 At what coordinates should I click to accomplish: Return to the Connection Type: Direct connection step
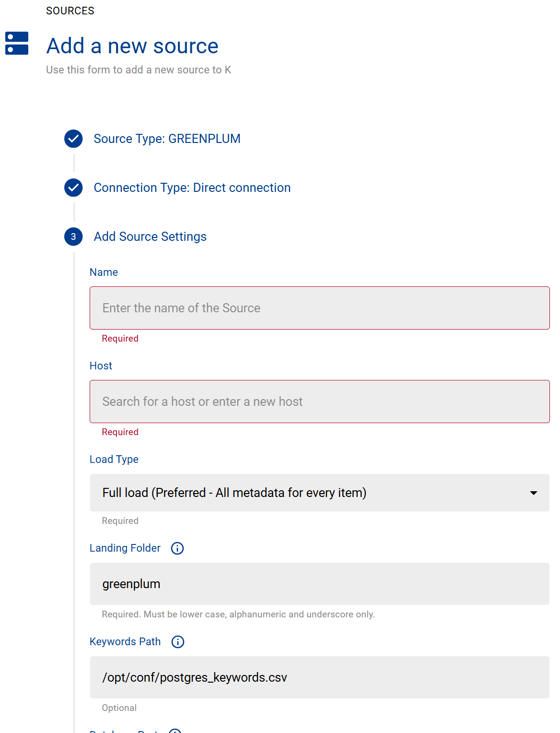click(192, 188)
